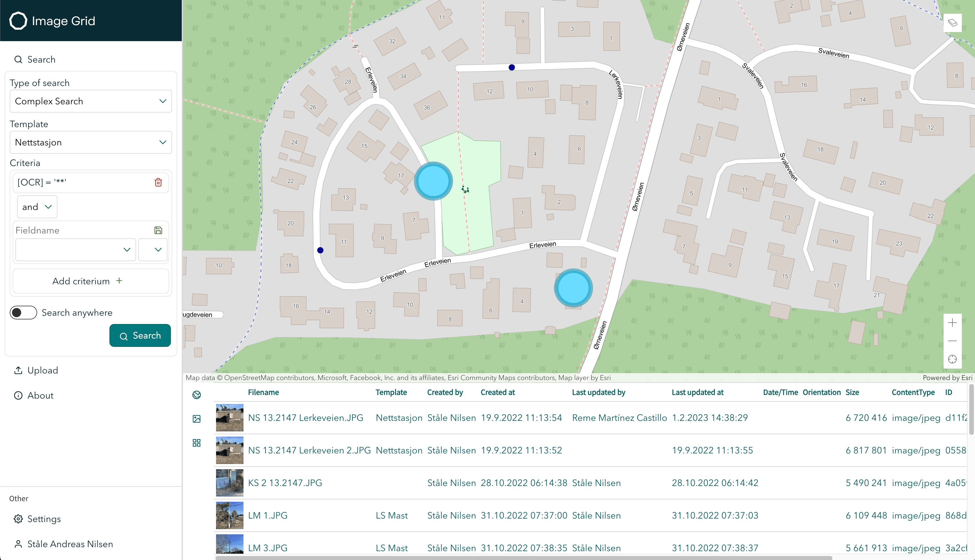The width and height of the screenshot is (975, 560).
Task: Click LS Mast template in LM 1 row
Action: pyautogui.click(x=391, y=516)
